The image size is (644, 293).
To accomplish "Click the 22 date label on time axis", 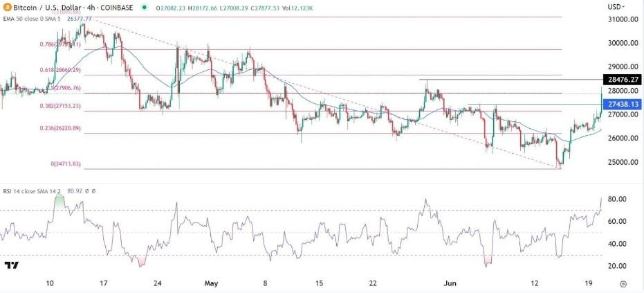I will tap(373, 283).
